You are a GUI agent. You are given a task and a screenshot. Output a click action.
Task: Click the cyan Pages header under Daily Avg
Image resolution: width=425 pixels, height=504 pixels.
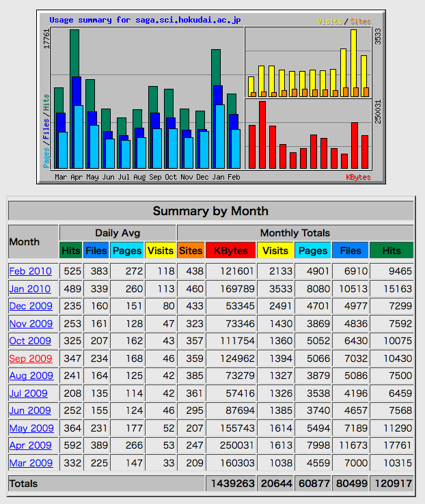[127, 251]
